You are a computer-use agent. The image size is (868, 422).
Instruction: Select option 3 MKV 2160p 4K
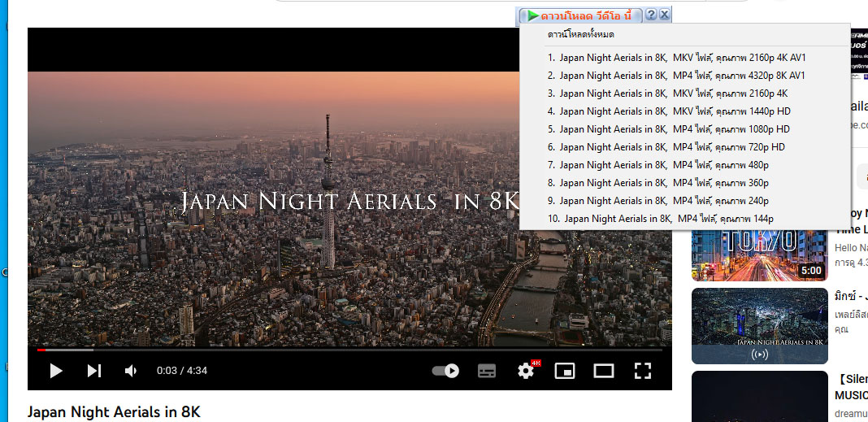click(667, 93)
